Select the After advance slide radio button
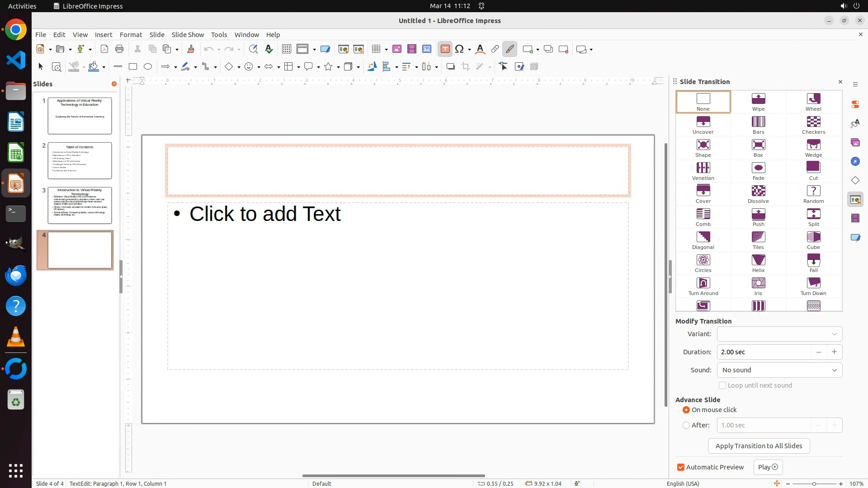The height and width of the screenshot is (488, 868). pyautogui.click(x=686, y=425)
